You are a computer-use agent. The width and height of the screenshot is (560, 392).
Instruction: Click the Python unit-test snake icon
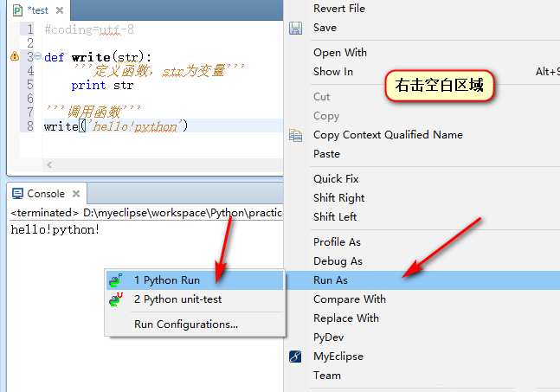point(116,299)
